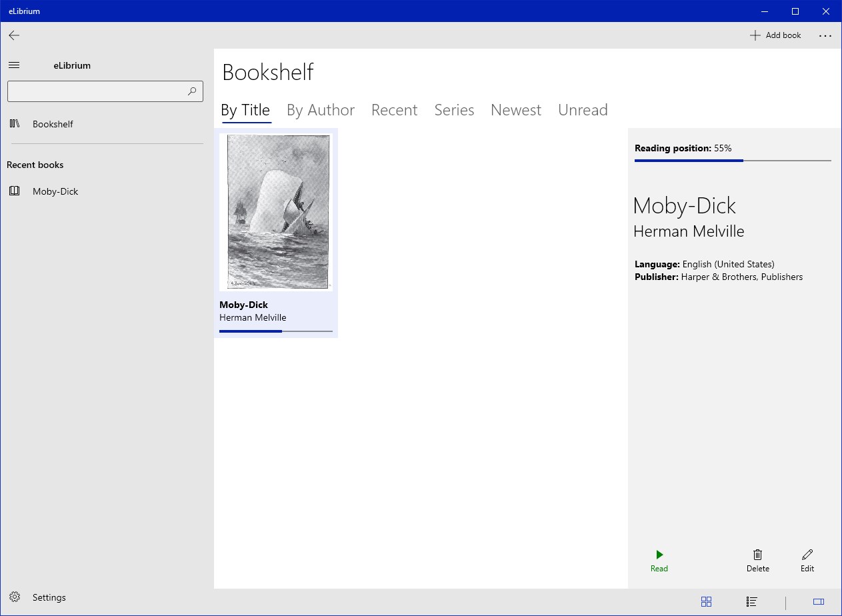Switch to the Recent tab
Image resolution: width=842 pixels, height=616 pixels.
[394, 110]
